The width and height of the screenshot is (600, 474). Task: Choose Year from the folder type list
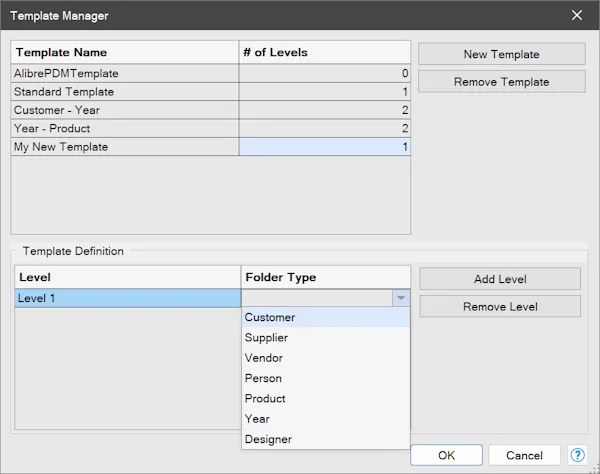(326, 419)
